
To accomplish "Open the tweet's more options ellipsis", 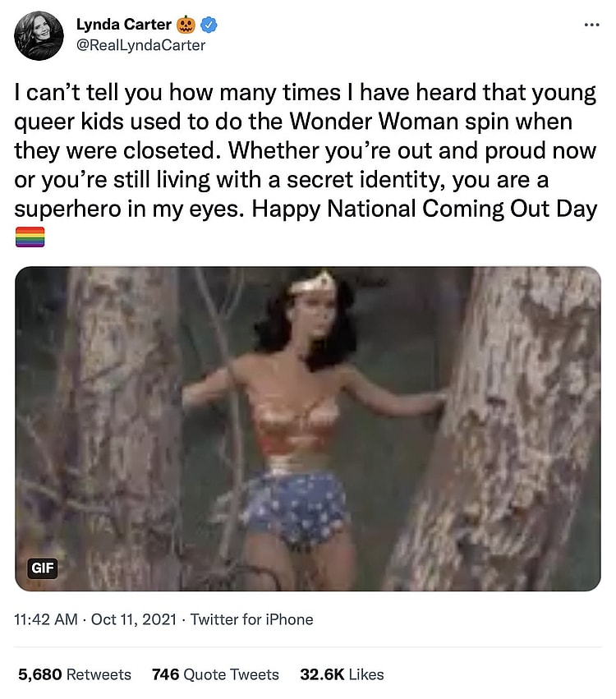I will (591, 25).
